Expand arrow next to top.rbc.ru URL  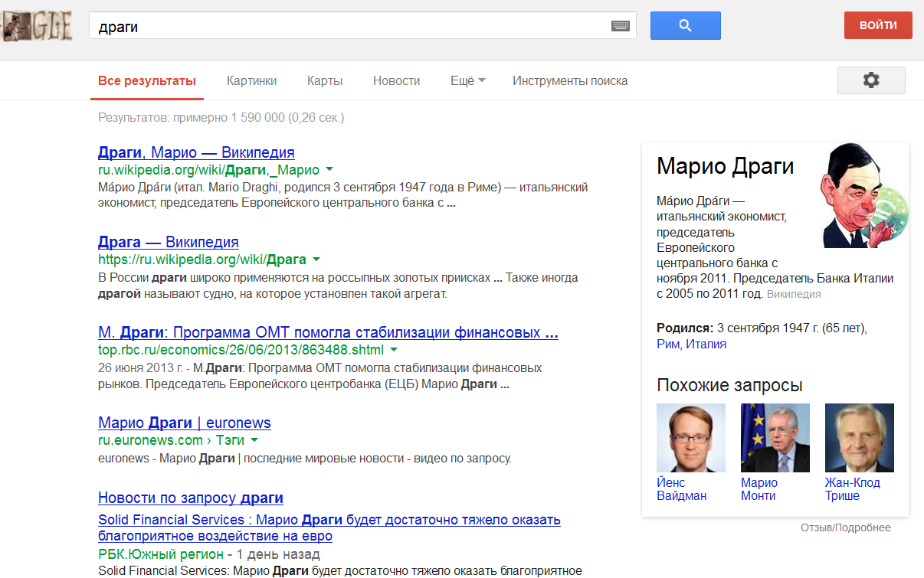click(x=394, y=350)
